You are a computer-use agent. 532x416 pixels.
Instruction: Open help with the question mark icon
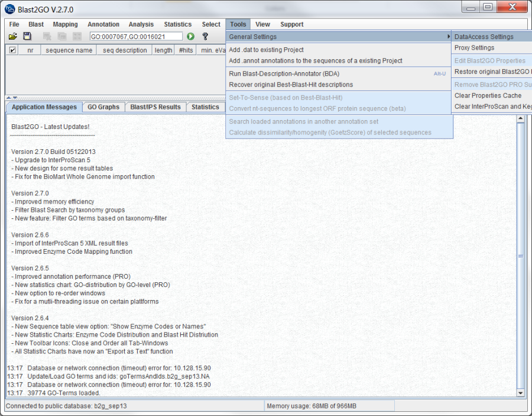(x=205, y=36)
